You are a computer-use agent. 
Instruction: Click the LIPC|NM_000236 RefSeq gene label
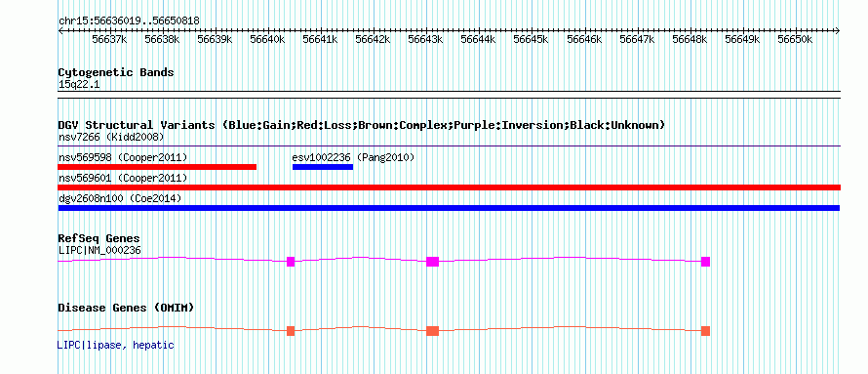pyautogui.click(x=99, y=250)
